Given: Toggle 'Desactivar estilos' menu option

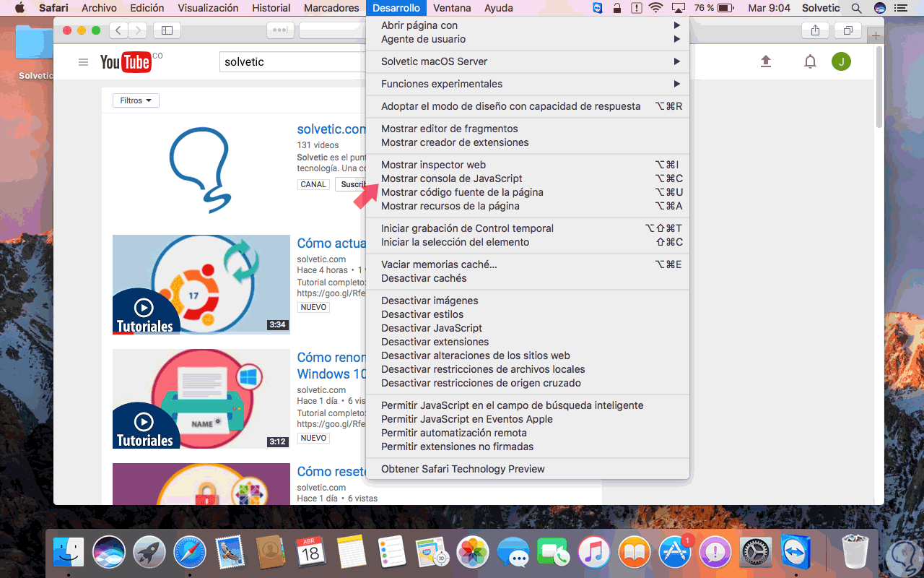Looking at the screenshot, I should [x=528, y=314].
